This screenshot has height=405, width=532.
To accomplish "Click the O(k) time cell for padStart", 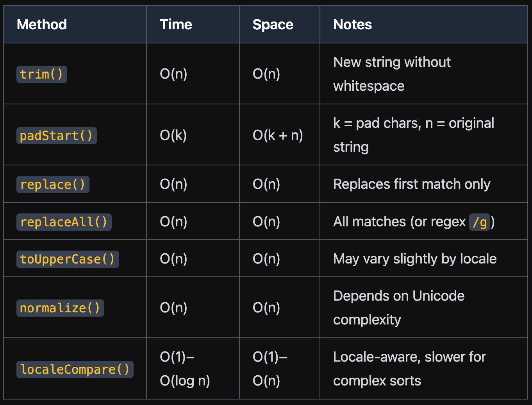I will [173, 135].
